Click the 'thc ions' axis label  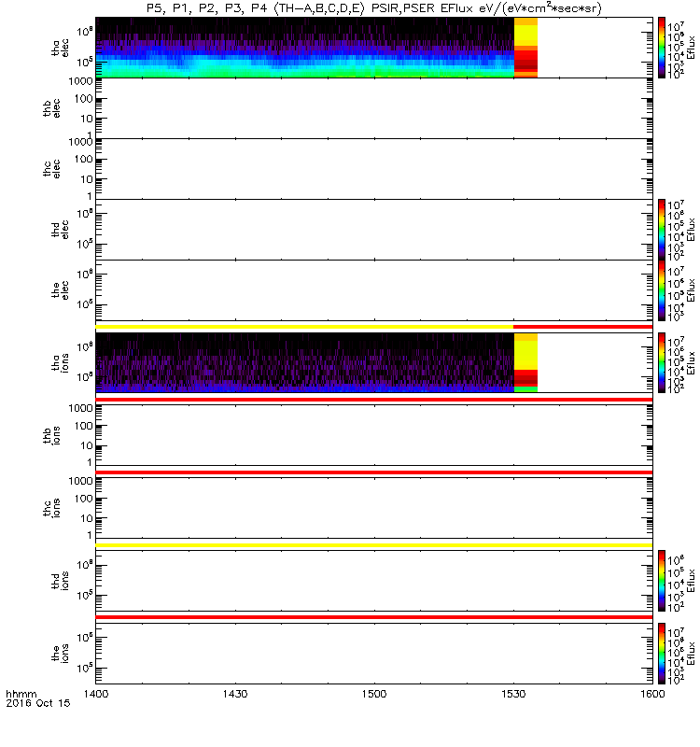(x=51, y=508)
